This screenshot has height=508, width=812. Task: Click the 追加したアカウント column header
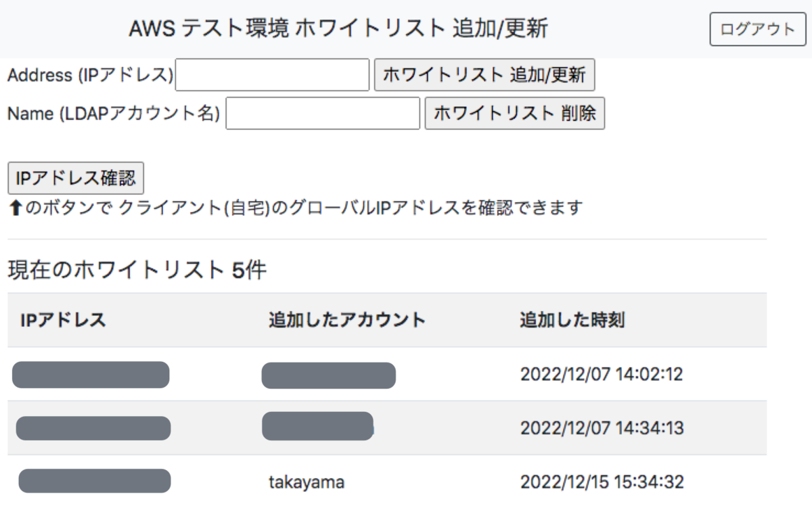click(x=346, y=320)
